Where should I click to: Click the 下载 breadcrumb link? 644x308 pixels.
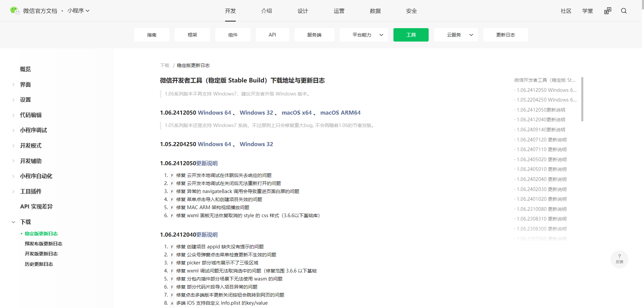point(165,65)
